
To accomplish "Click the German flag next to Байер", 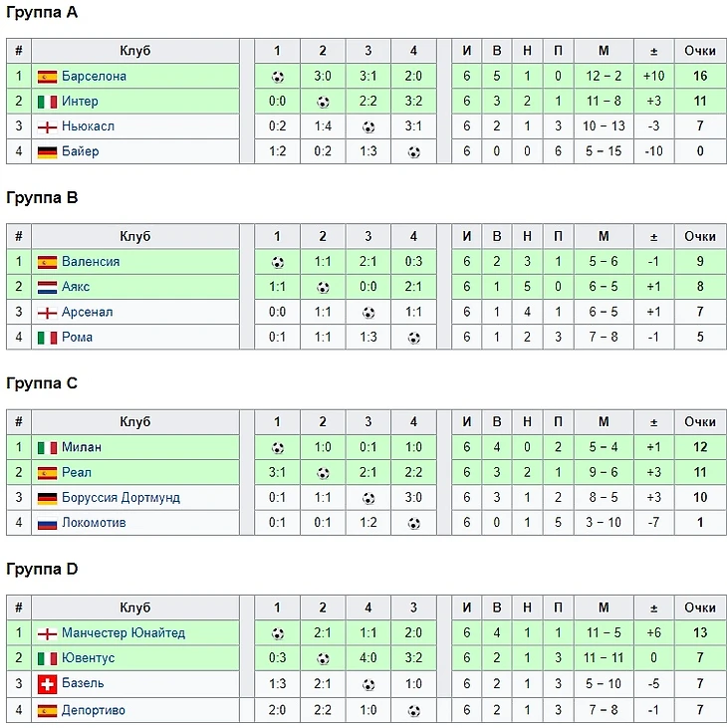I will point(47,151).
